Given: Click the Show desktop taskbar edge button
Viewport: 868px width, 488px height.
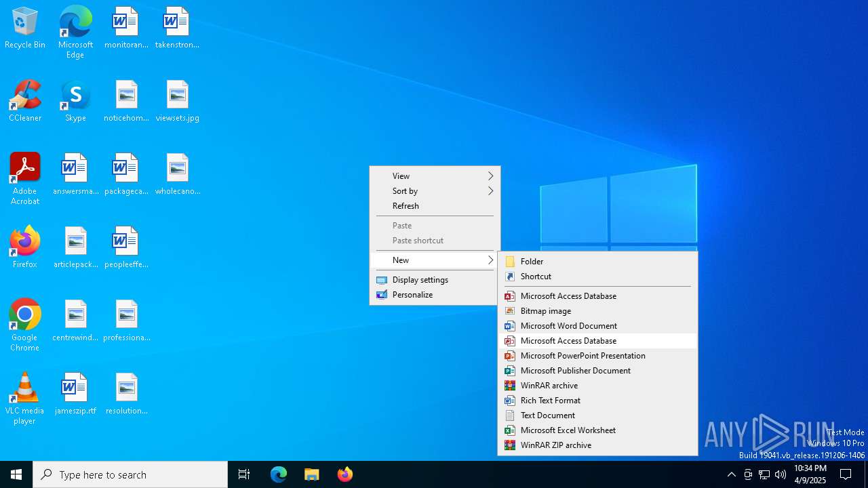Looking at the screenshot, I should pyautogui.click(x=866, y=474).
